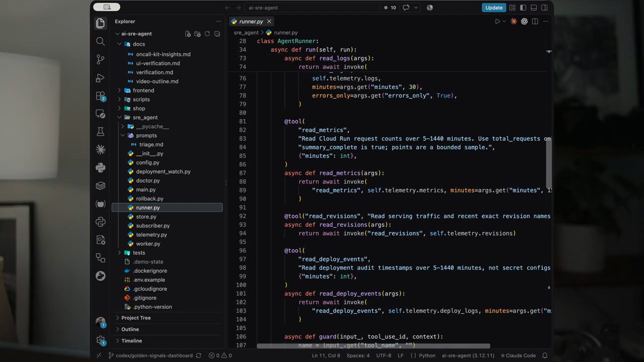This screenshot has height=362, width=644.
Task: Switch to the runner.py editor tab
Action: [251, 21]
